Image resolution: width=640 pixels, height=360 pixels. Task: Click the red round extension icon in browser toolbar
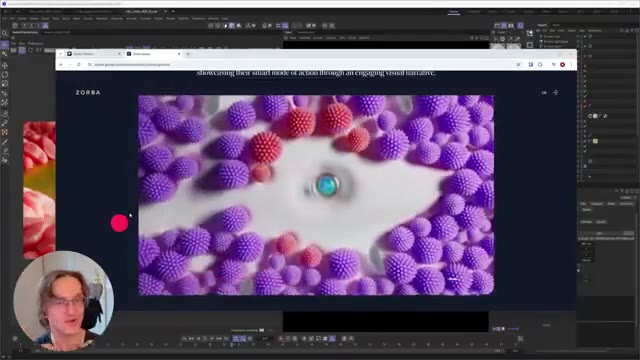[562, 64]
